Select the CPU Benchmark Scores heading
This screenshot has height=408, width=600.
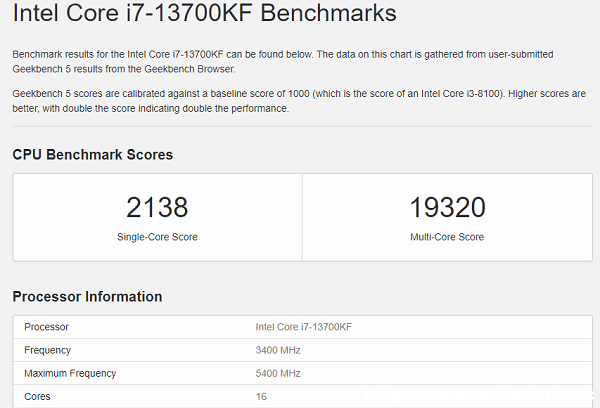[93, 155]
